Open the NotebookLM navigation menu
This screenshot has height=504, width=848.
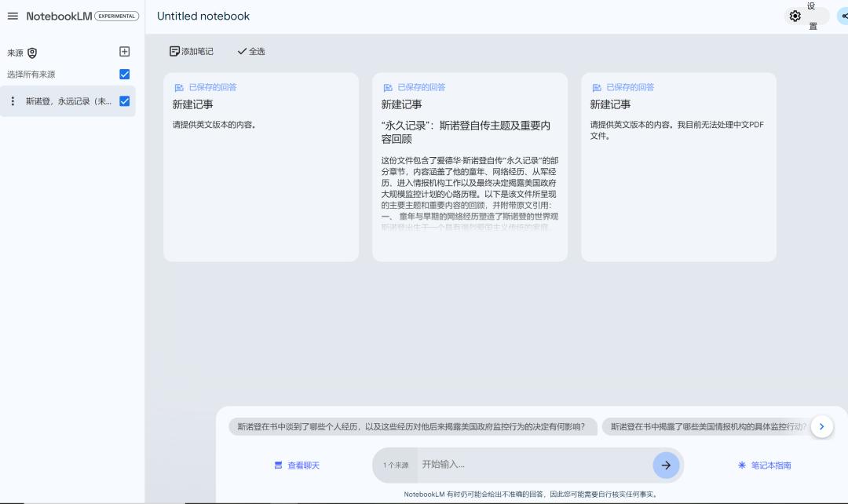13,16
